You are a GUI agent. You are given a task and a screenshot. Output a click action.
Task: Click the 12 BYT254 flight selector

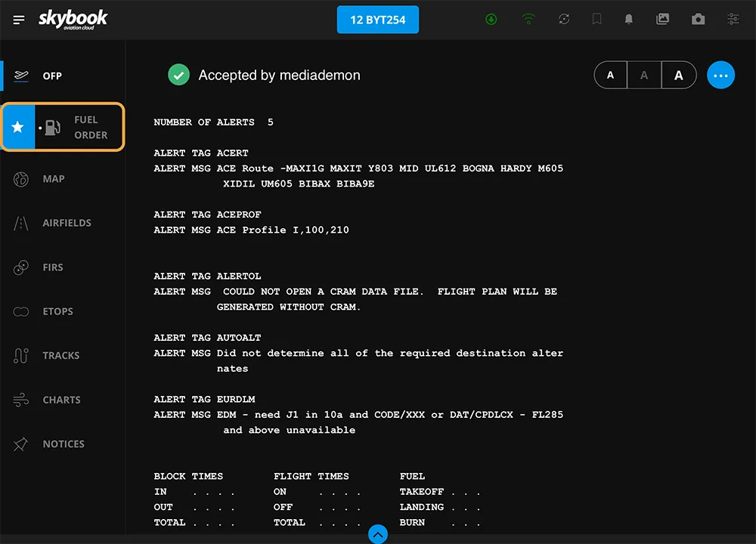click(377, 20)
